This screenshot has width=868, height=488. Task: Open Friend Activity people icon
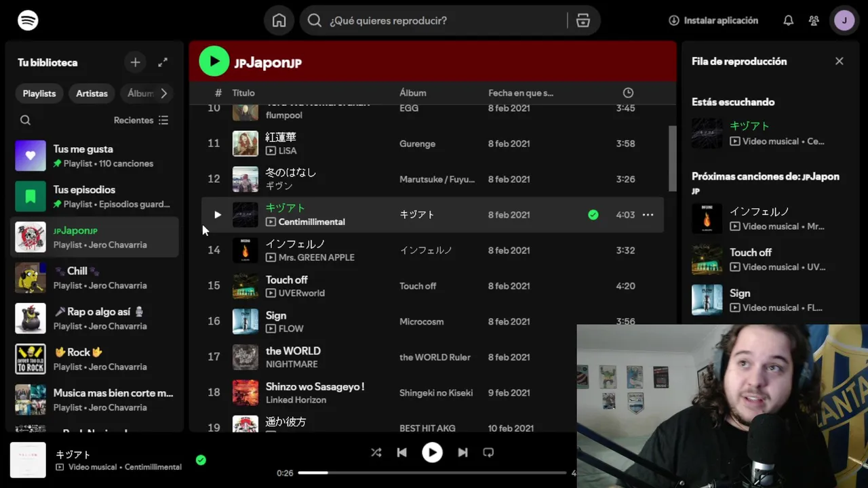[814, 20]
